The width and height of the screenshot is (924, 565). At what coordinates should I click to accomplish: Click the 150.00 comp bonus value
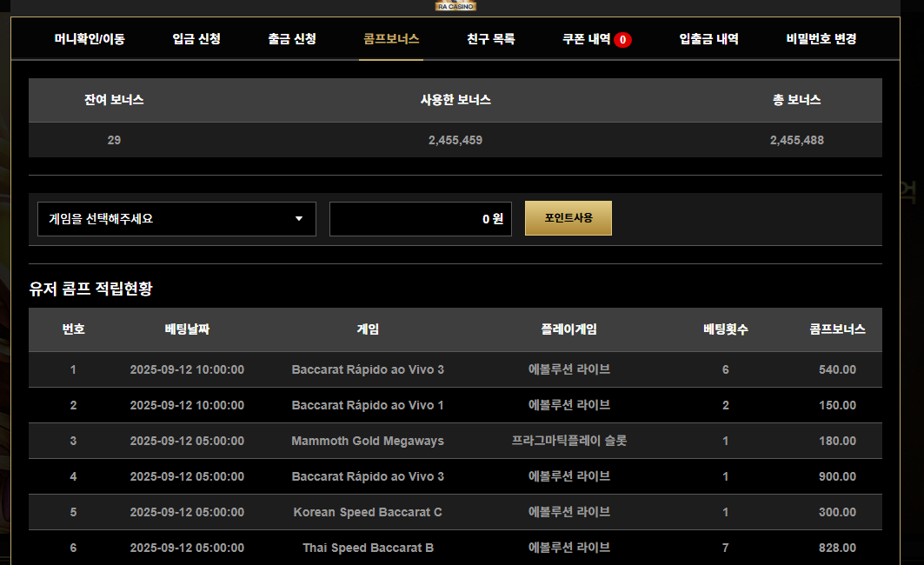[837, 405]
